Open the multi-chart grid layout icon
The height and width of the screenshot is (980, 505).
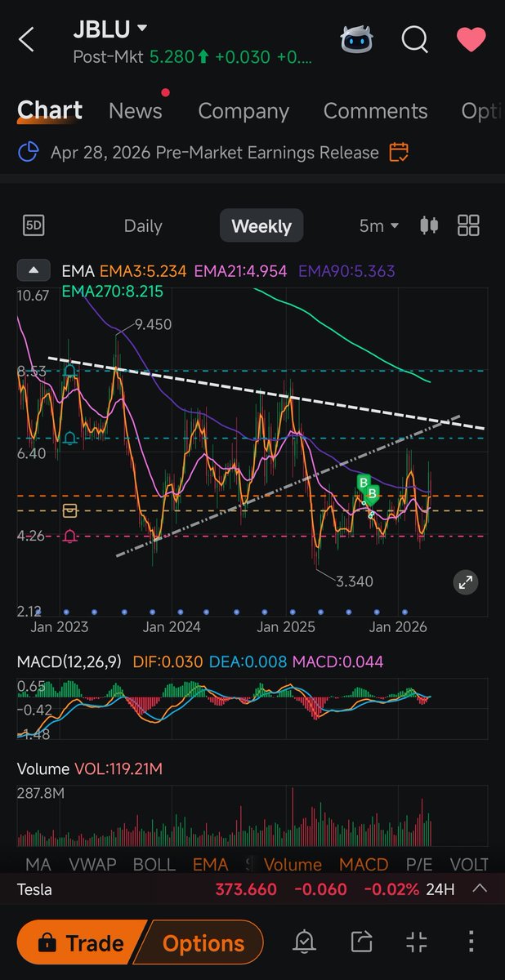[469, 225]
